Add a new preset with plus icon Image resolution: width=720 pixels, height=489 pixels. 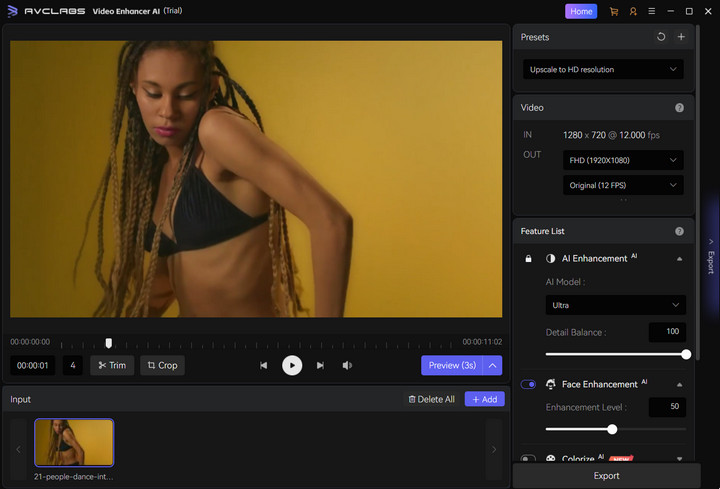pyautogui.click(x=681, y=37)
